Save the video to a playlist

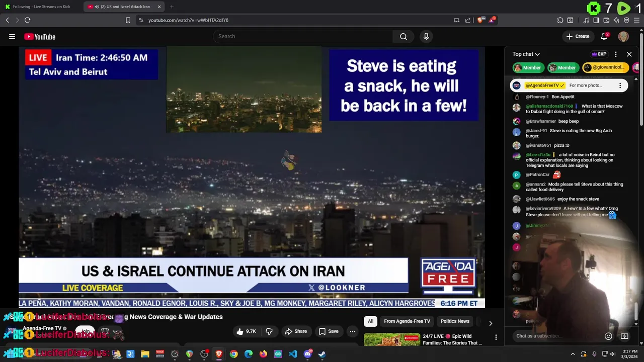point(329,331)
